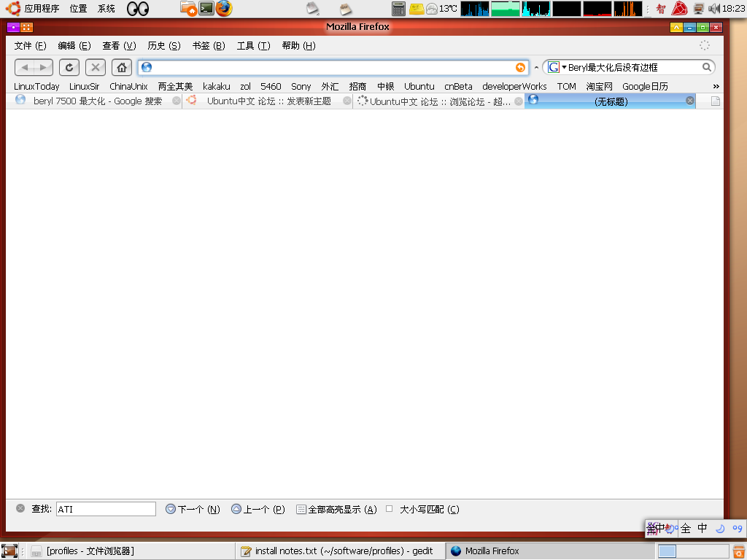Toggle 全部高亮显示 highlight all
This screenshot has height=560, width=747.
336,509
